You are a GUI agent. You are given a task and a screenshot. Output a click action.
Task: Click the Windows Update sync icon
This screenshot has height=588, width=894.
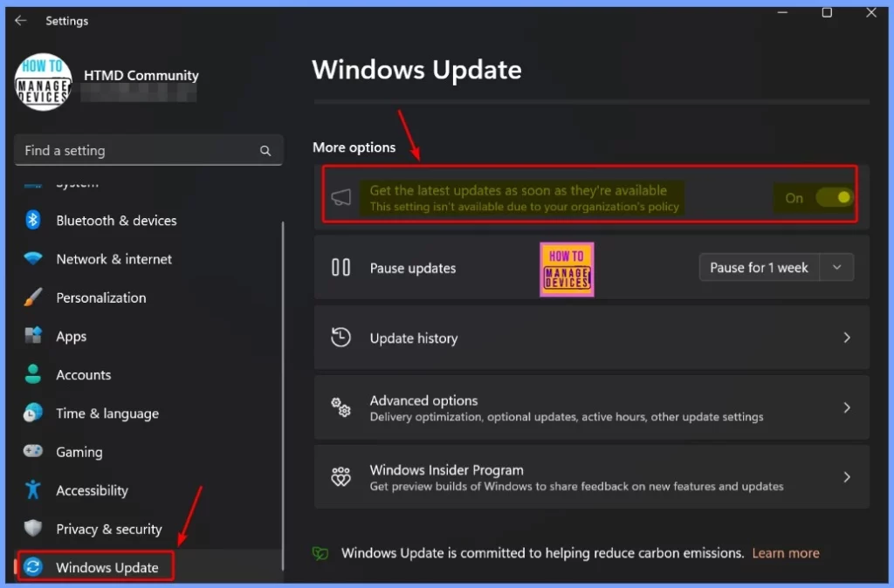click(33, 567)
